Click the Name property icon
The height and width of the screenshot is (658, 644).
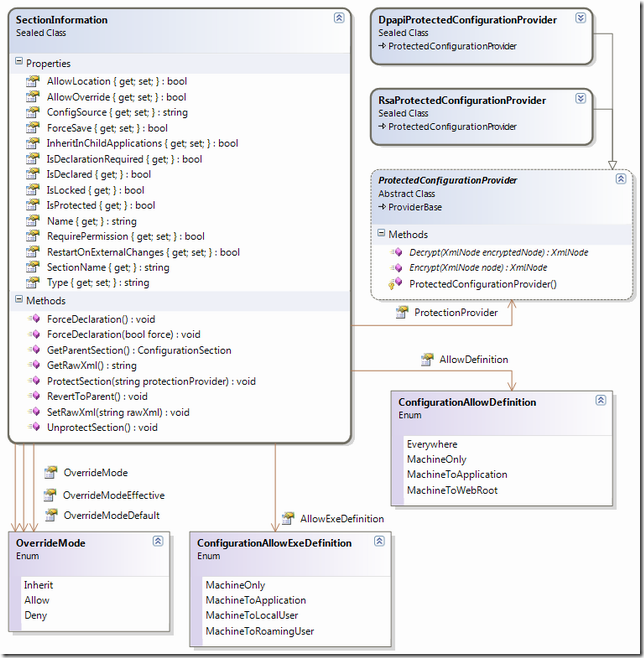click(33, 221)
